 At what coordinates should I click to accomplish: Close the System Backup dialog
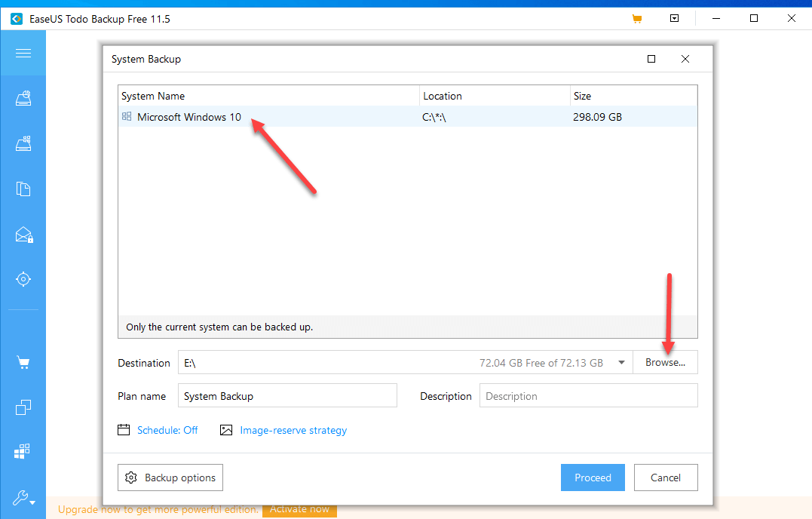point(685,59)
